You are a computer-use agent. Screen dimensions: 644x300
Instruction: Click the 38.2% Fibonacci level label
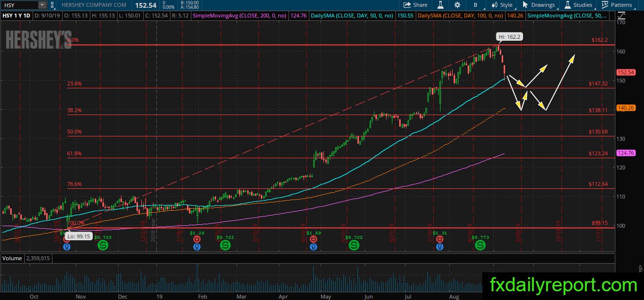pyautogui.click(x=74, y=110)
